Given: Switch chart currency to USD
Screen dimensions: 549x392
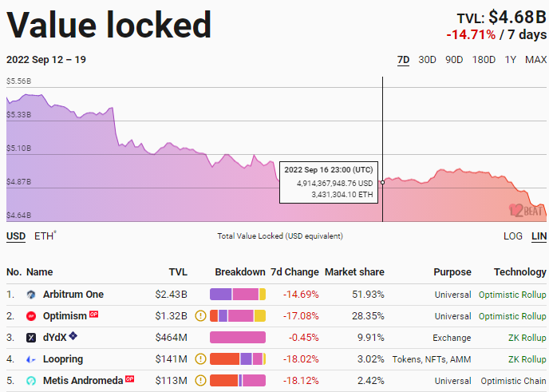Looking at the screenshot, I should click(16, 236).
